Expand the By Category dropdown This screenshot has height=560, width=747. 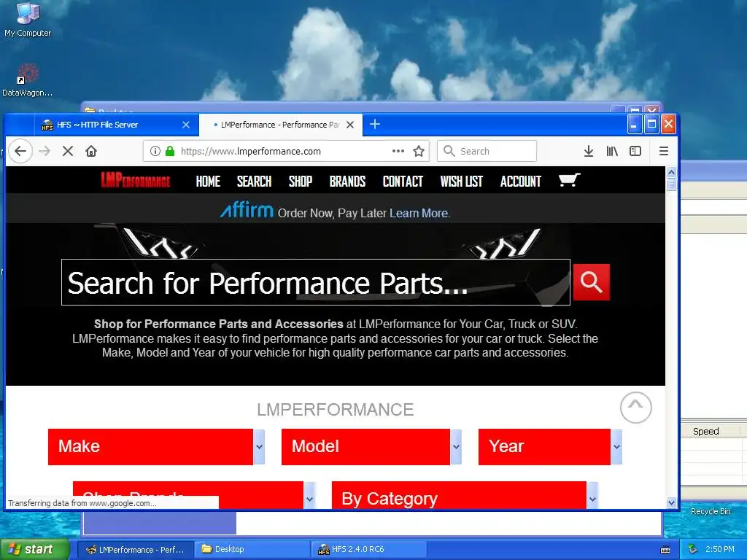[x=465, y=495]
